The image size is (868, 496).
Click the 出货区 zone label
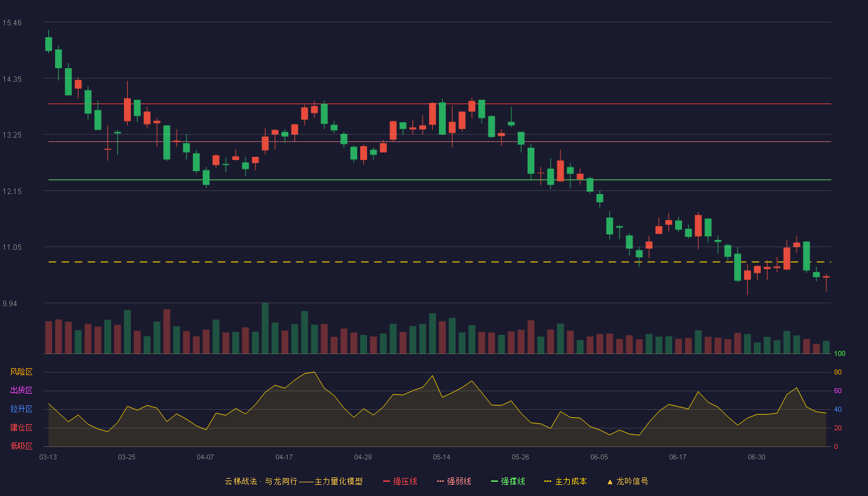click(x=21, y=391)
